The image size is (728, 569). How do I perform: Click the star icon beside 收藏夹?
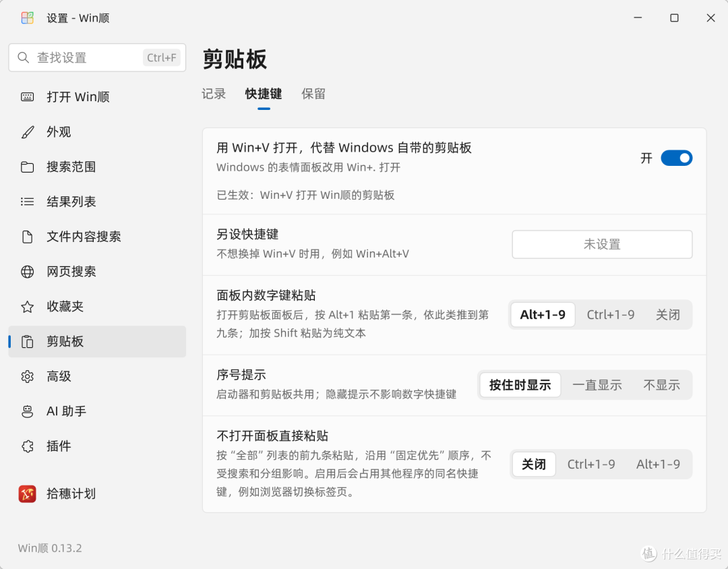[28, 307]
